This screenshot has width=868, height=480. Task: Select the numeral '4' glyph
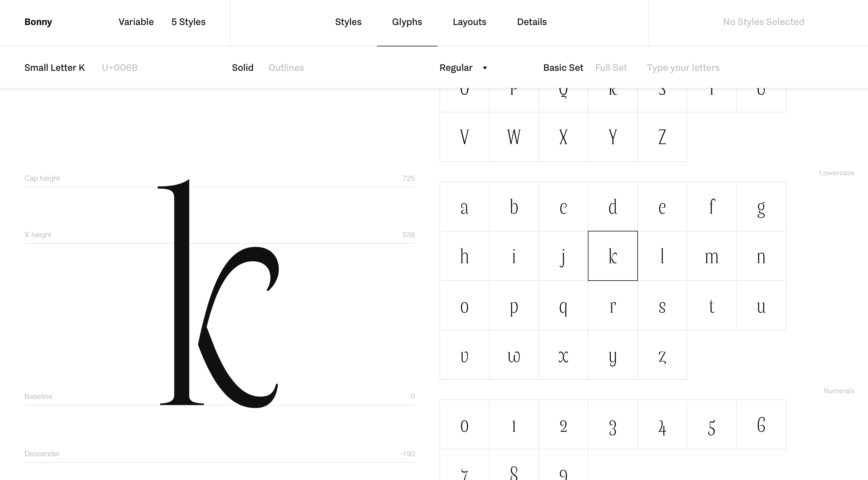click(x=662, y=424)
